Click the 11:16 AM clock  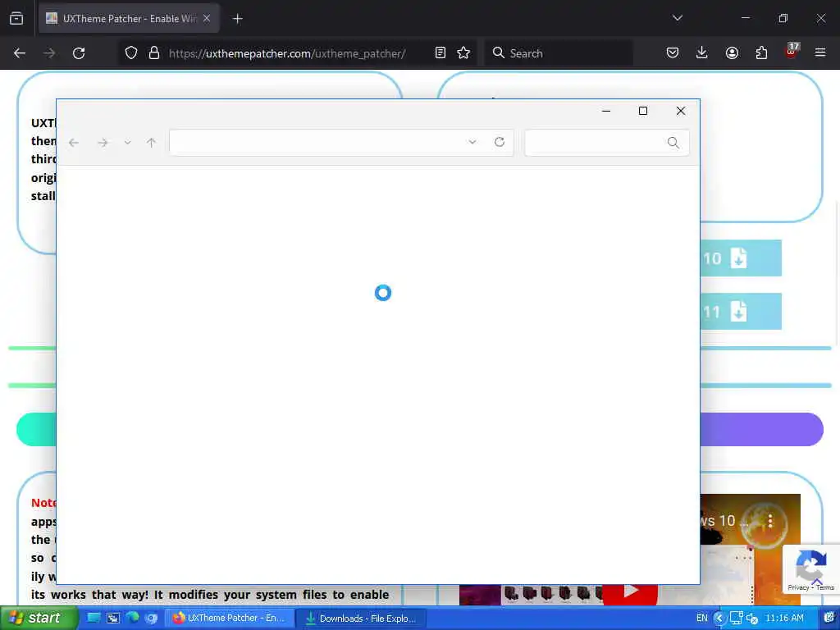point(784,619)
